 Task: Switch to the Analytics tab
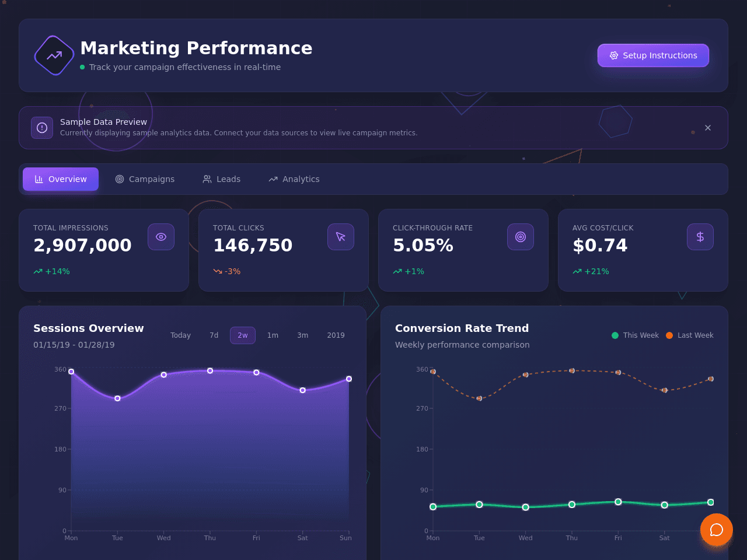(294, 179)
